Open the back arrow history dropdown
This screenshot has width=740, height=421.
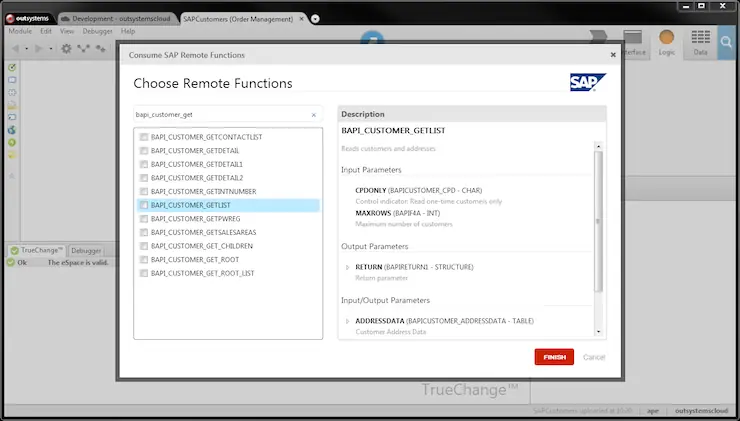tap(26, 49)
